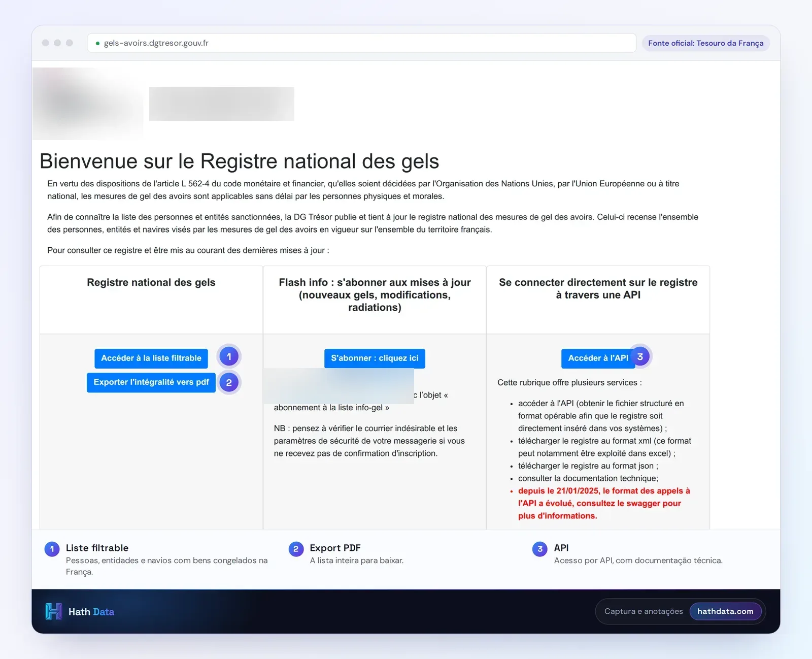Click the 'Hath Data' brand name in footer

91,612
